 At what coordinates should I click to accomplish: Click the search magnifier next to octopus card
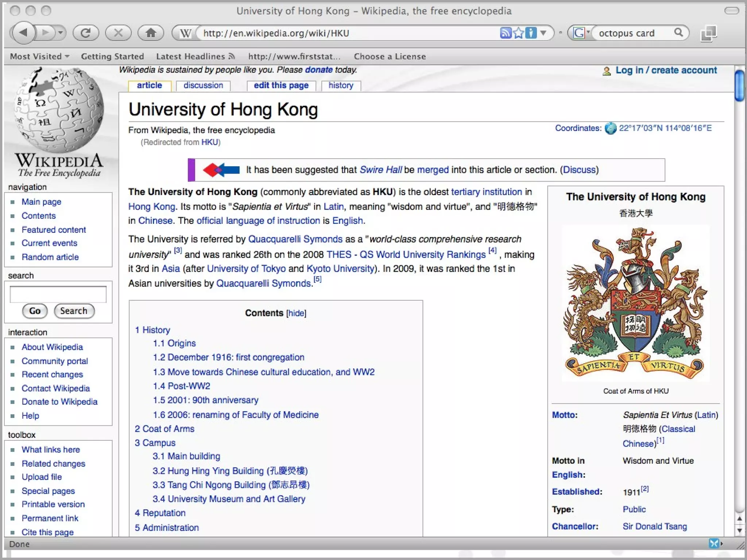[678, 33]
